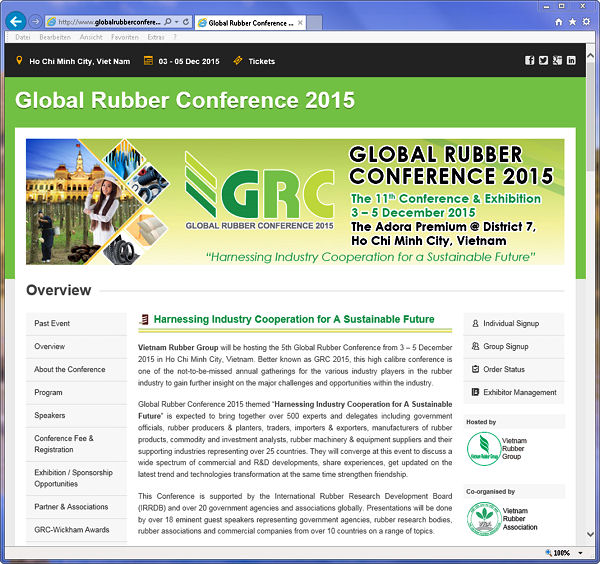Viewport: 600px width, 564px height.
Task: Click the bold Vietnam Rubber Group text
Action: (x=178, y=348)
